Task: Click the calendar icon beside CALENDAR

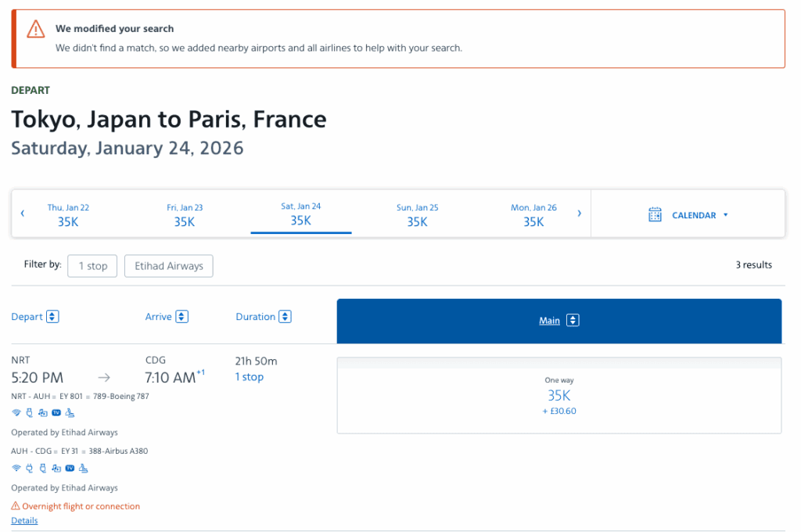Action: coord(655,214)
